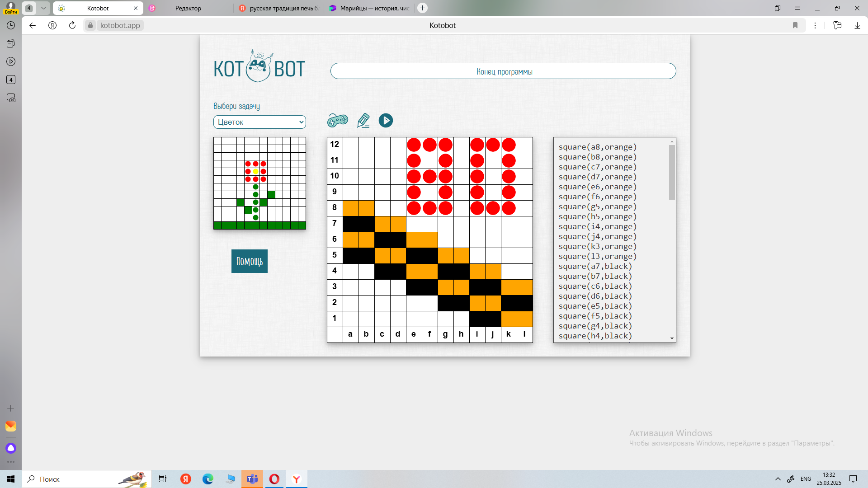Click code line square(g5,orange)

point(597,206)
